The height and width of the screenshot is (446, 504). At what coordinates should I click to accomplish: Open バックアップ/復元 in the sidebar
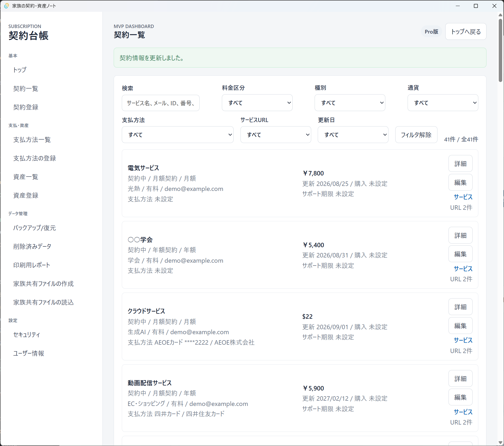coord(35,228)
